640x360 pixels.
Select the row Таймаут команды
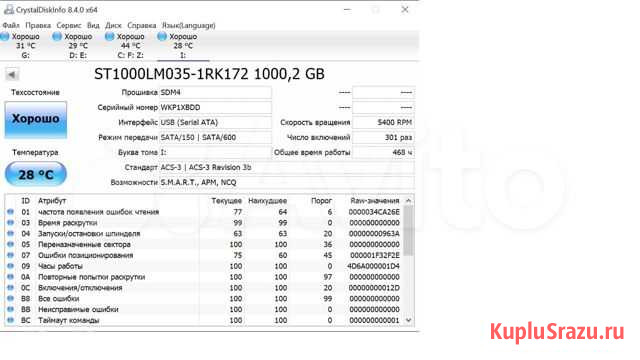pyautogui.click(x=204, y=320)
